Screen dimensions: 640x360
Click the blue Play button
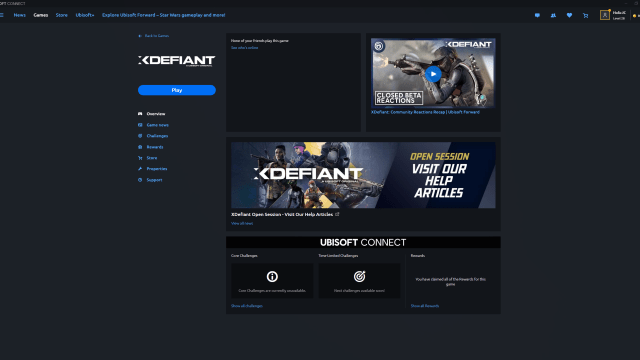[x=177, y=90]
